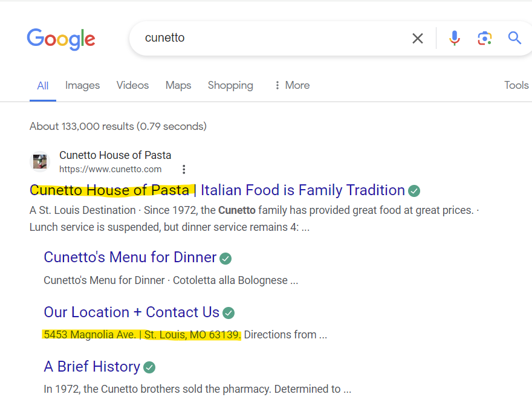This screenshot has height=400, width=532.
Task: Switch to the Images tab
Action: 82,85
